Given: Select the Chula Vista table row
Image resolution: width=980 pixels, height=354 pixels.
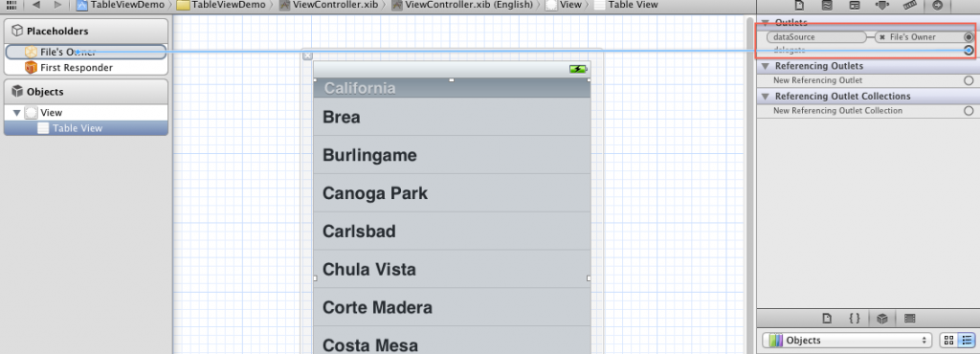Looking at the screenshot, I should pyautogui.click(x=452, y=269).
